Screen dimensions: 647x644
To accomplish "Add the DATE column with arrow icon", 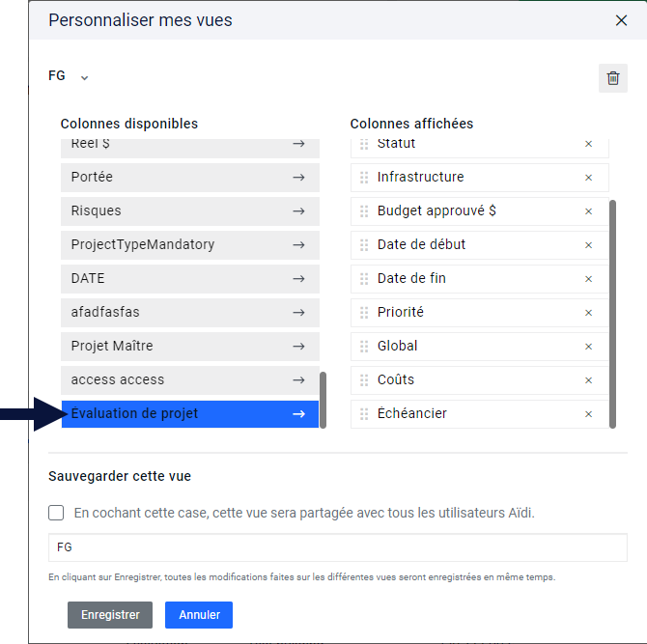I will tap(298, 279).
